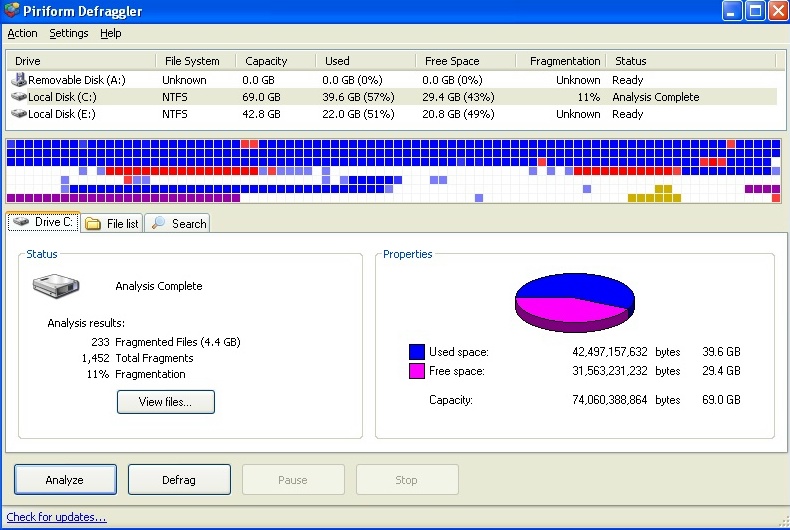This screenshot has width=790, height=530.
Task: Sort by the Drive column header
Action: [x=81, y=61]
